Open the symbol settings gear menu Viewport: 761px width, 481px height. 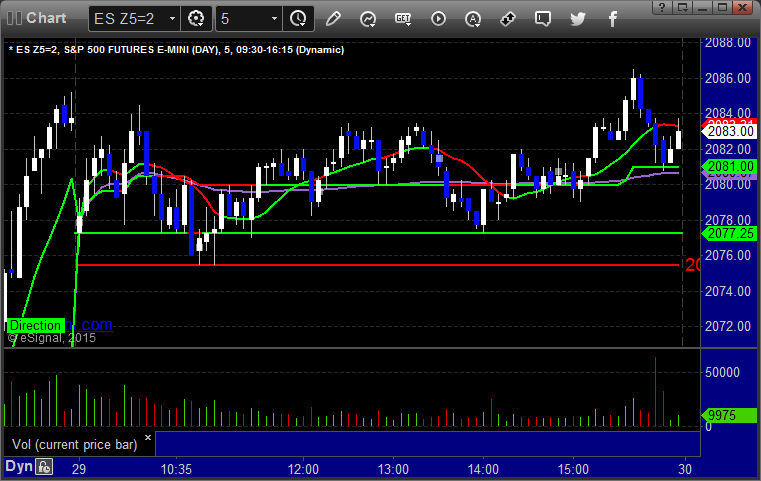pos(196,19)
